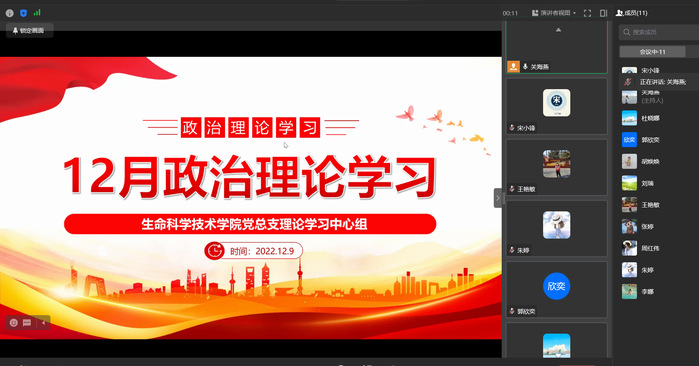Select the 宋 logo avatar video tile
699x366 pixels.
[x=556, y=106]
